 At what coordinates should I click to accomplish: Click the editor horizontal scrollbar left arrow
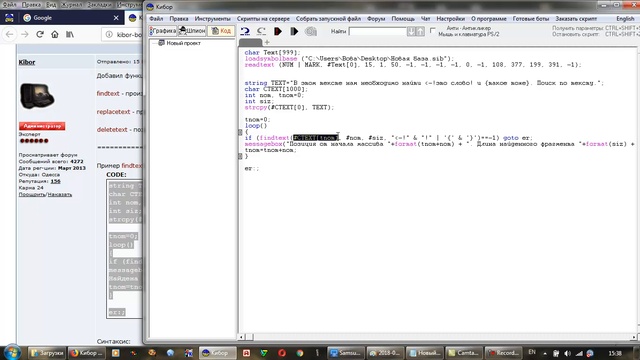241,337
